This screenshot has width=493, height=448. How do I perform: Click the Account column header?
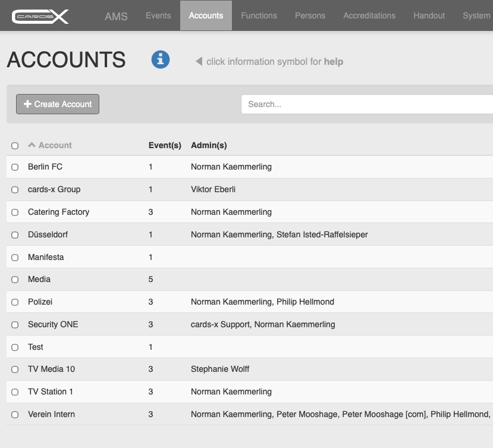point(55,145)
